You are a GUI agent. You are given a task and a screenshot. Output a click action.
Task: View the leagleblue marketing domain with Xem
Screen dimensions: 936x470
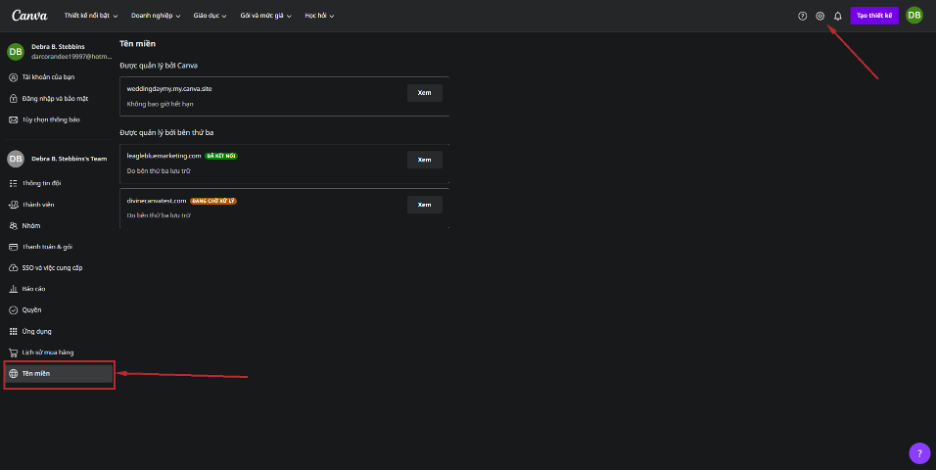pyautogui.click(x=424, y=160)
